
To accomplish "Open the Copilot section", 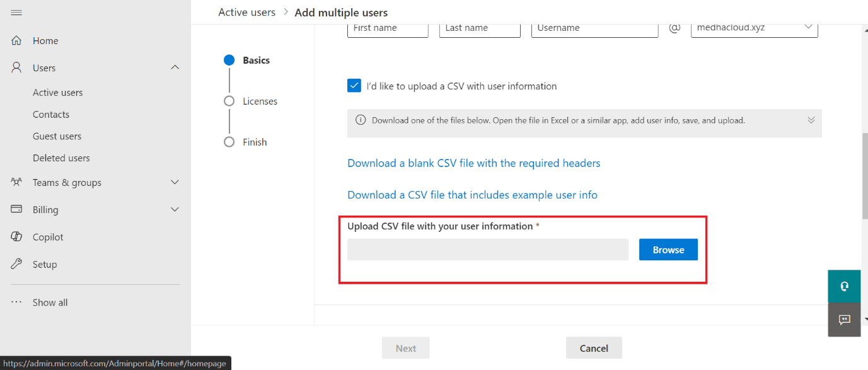I will (16, 236).
